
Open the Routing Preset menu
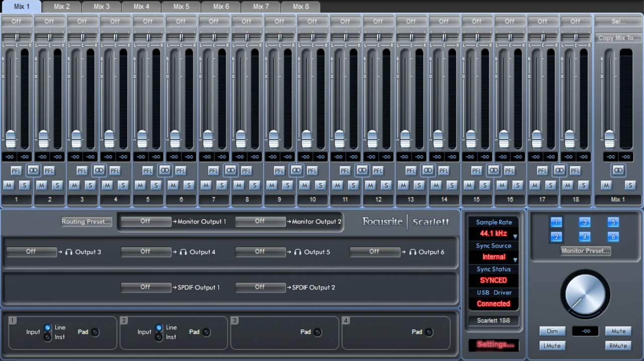click(x=86, y=222)
